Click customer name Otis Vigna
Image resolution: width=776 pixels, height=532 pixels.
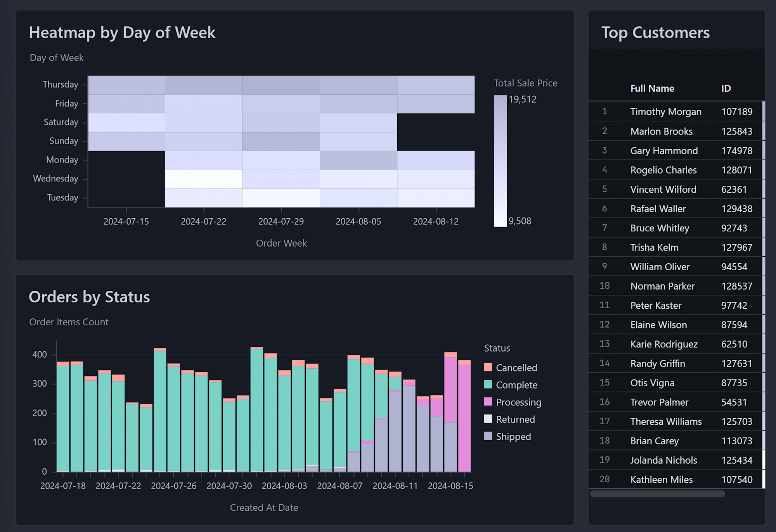(x=652, y=383)
